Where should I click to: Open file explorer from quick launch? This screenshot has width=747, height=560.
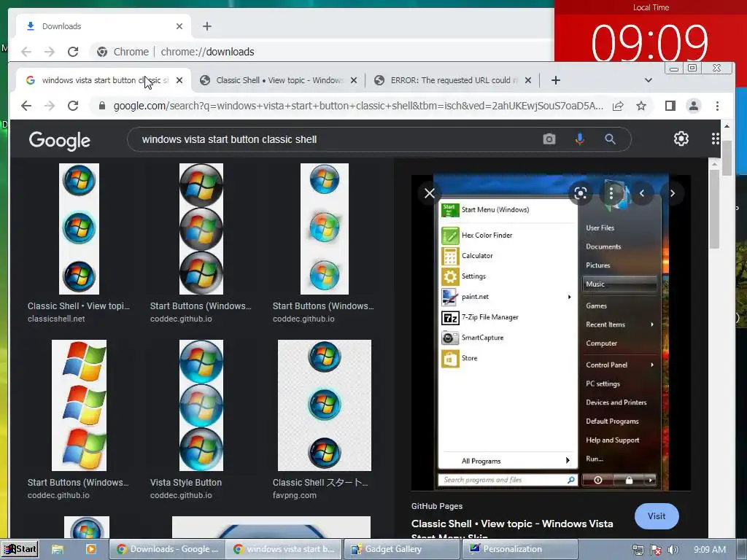pos(58,550)
